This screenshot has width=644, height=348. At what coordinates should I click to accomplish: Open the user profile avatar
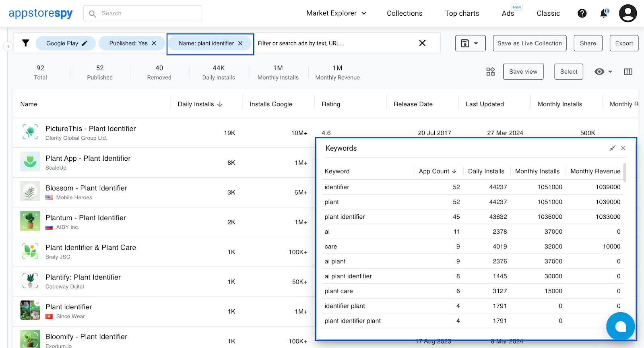(x=628, y=13)
